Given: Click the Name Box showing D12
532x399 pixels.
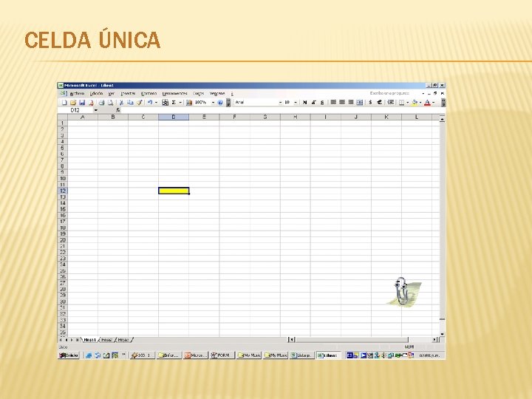Looking at the screenshot, I should (75, 110).
